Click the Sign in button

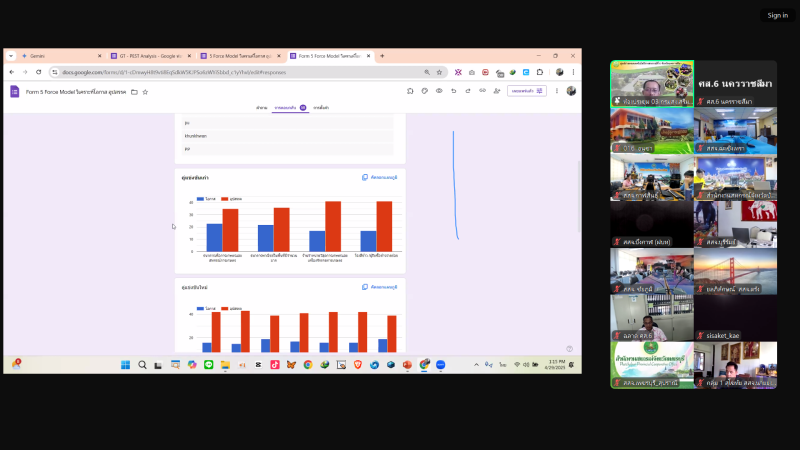pyautogui.click(x=778, y=15)
